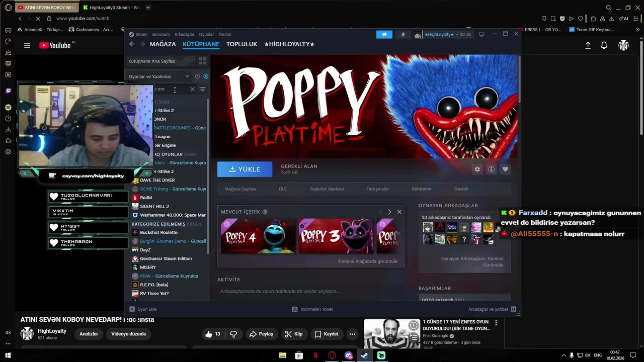Click the YÜKLE install button

click(245, 169)
